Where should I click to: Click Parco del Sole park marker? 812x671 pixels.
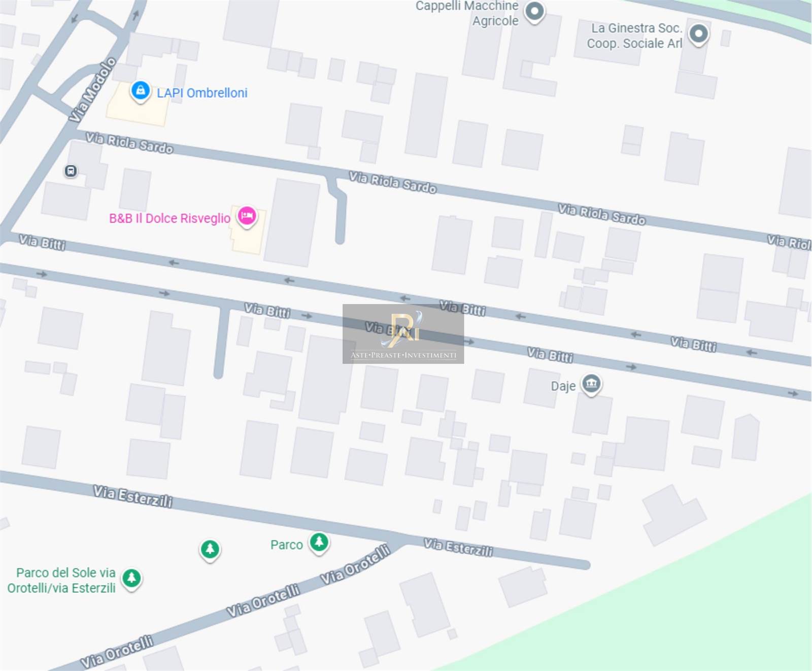tap(132, 578)
